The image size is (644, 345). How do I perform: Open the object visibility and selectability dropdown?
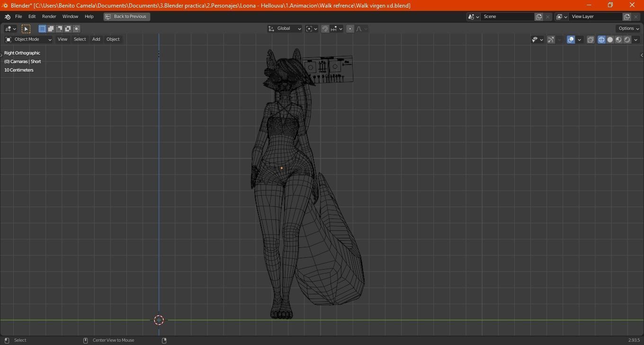coord(537,40)
